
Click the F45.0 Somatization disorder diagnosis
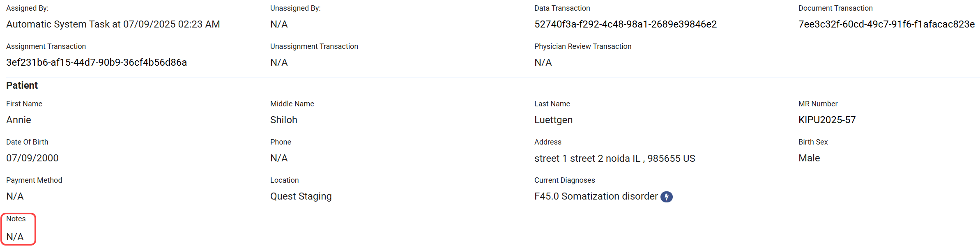click(596, 196)
